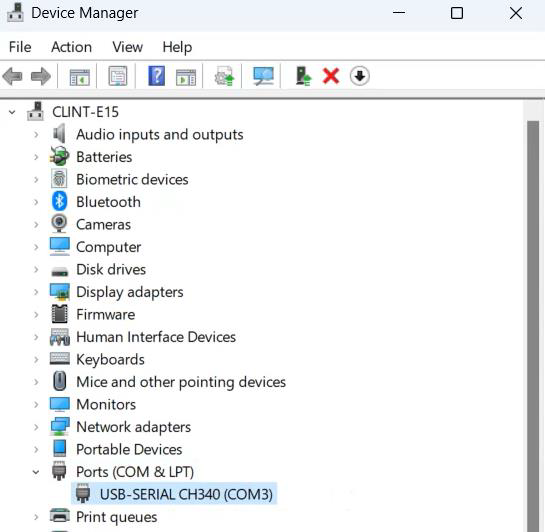Toggle the Show/Hide Console Tree icon

pyautogui.click(x=79, y=76)
